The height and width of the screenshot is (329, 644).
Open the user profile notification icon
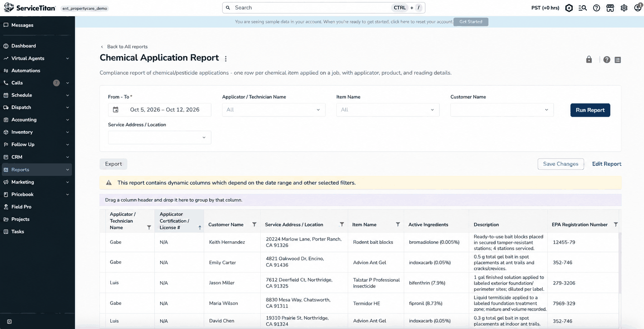click(x=638, y=7)
